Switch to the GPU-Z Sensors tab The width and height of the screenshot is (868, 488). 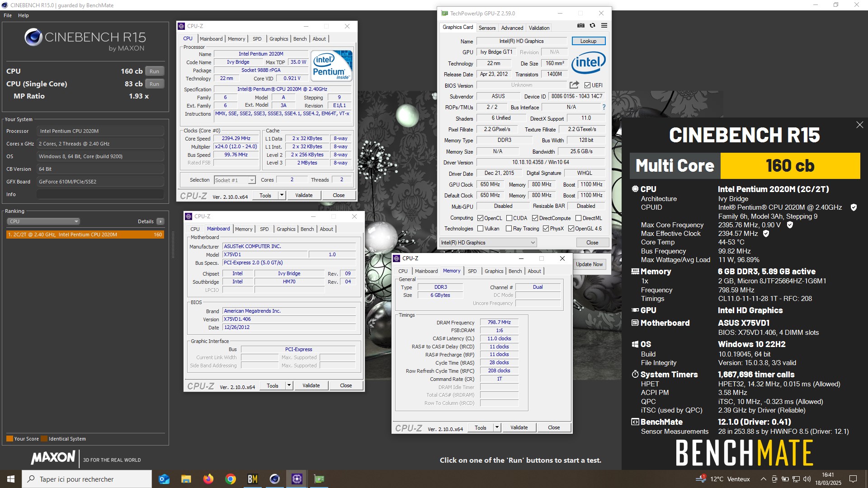coord(487,28)
